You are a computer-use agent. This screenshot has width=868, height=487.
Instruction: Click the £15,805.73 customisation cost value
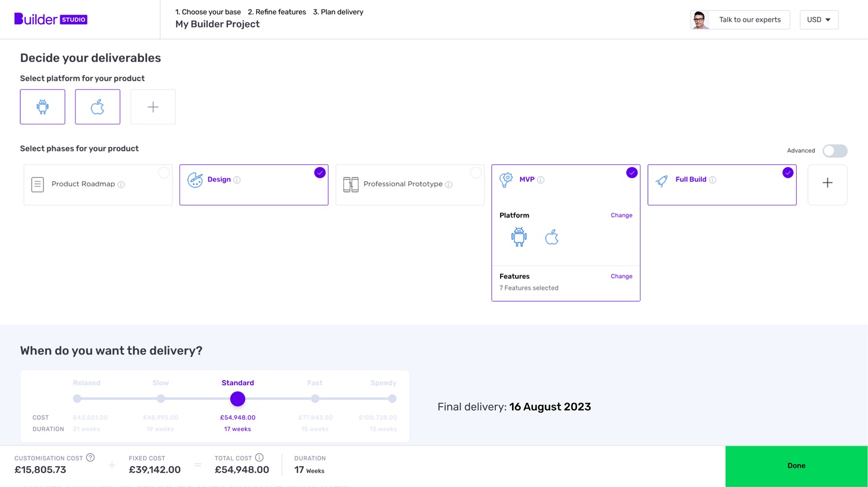click(41, 470)
